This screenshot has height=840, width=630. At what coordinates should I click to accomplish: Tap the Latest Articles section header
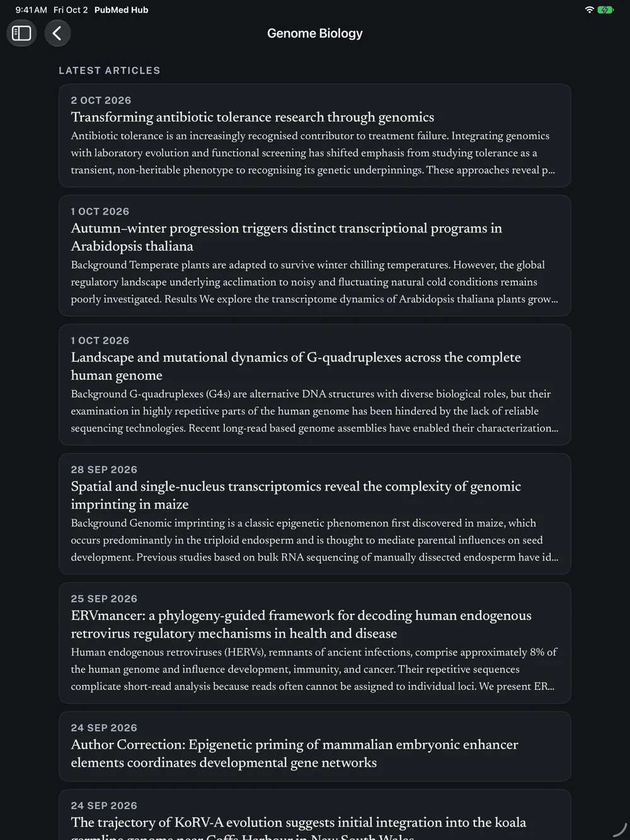tap(110, 71)
